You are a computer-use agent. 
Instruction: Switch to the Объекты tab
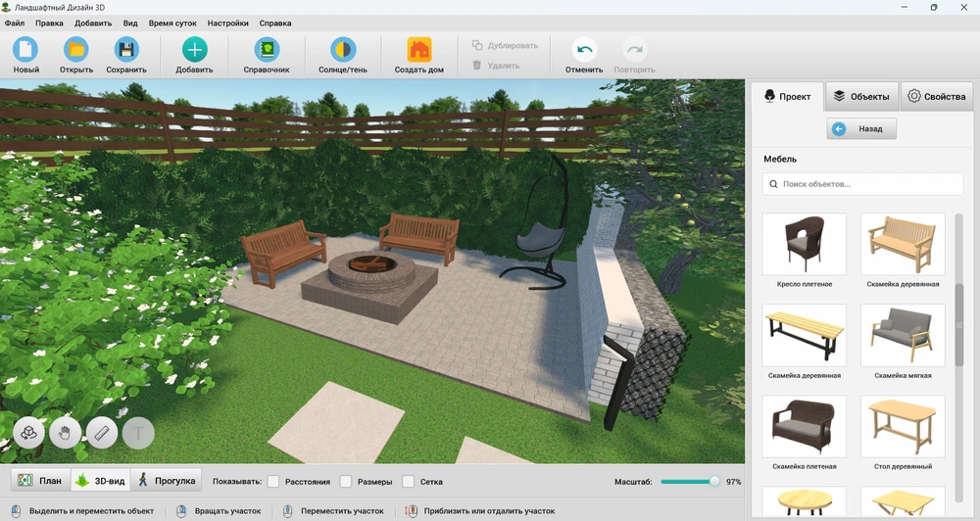tap(860, 96)
